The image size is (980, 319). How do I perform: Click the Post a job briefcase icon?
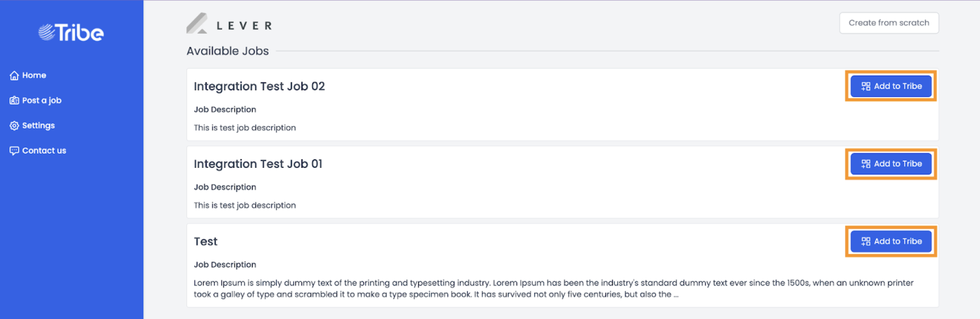click(14, 100)
